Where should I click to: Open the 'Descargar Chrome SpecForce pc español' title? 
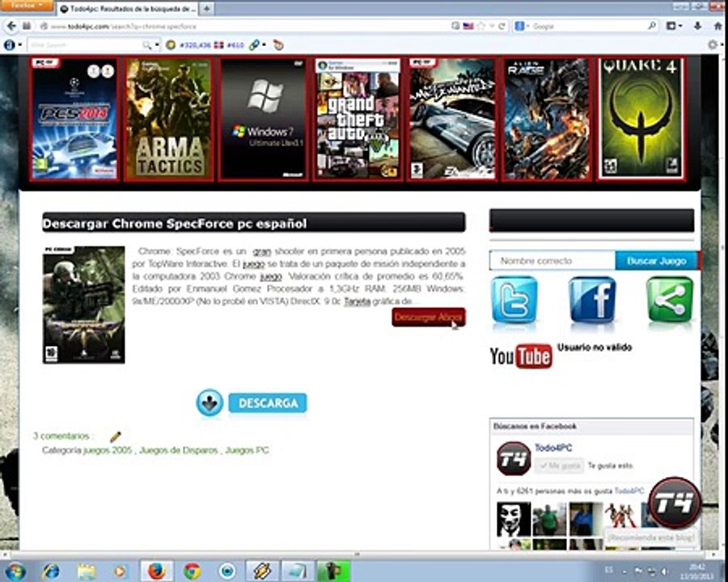pos(175,224)
